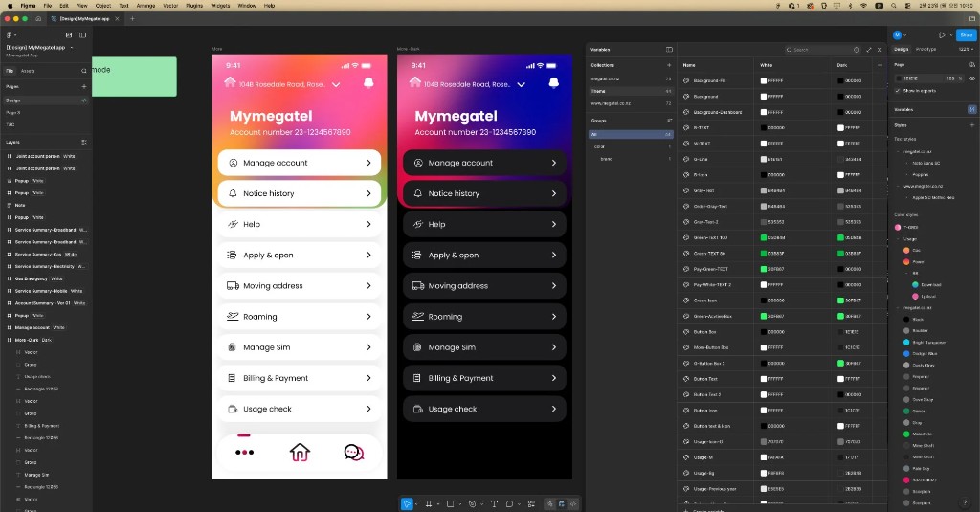Select the Move tool in bottom toolbar

[x=407, y=504]
